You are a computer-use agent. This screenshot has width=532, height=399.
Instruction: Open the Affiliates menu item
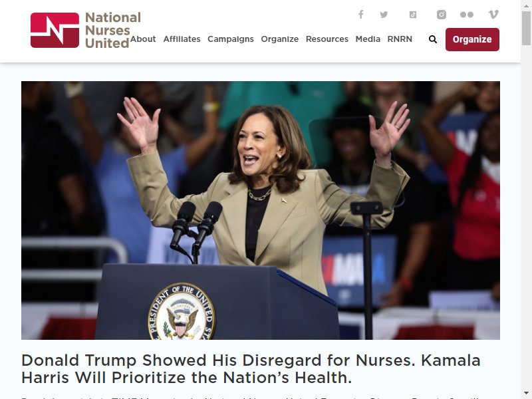tap(182, 39)
